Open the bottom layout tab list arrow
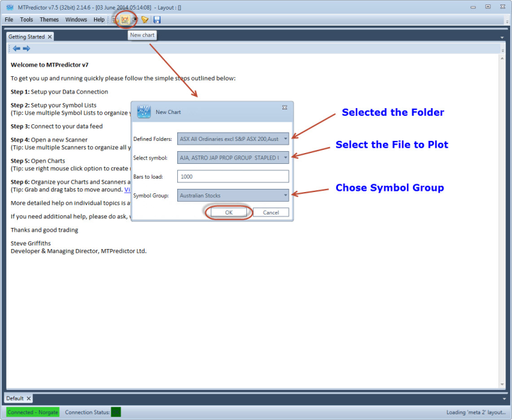Screen dimensions: 512x420 tap(504, 399)
